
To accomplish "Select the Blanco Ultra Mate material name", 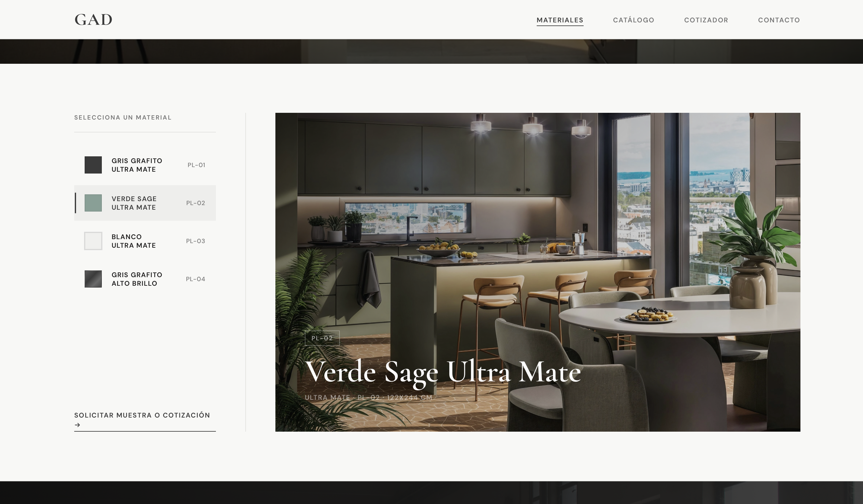I will coord(134,241).
